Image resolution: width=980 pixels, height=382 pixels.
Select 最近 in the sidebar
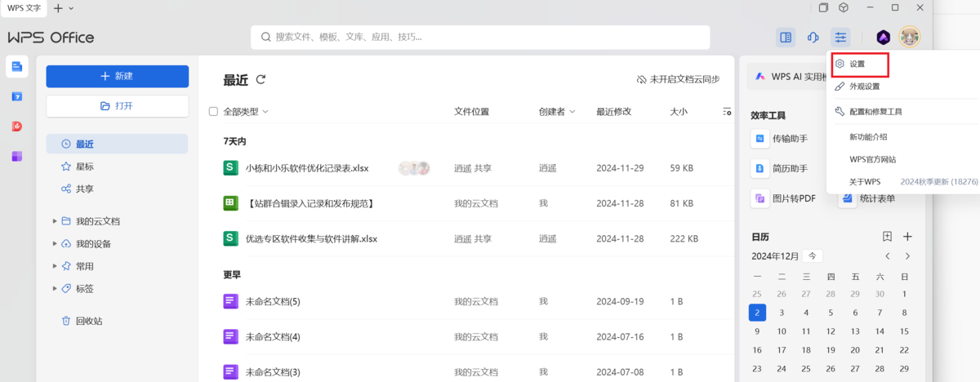(118, 144)
